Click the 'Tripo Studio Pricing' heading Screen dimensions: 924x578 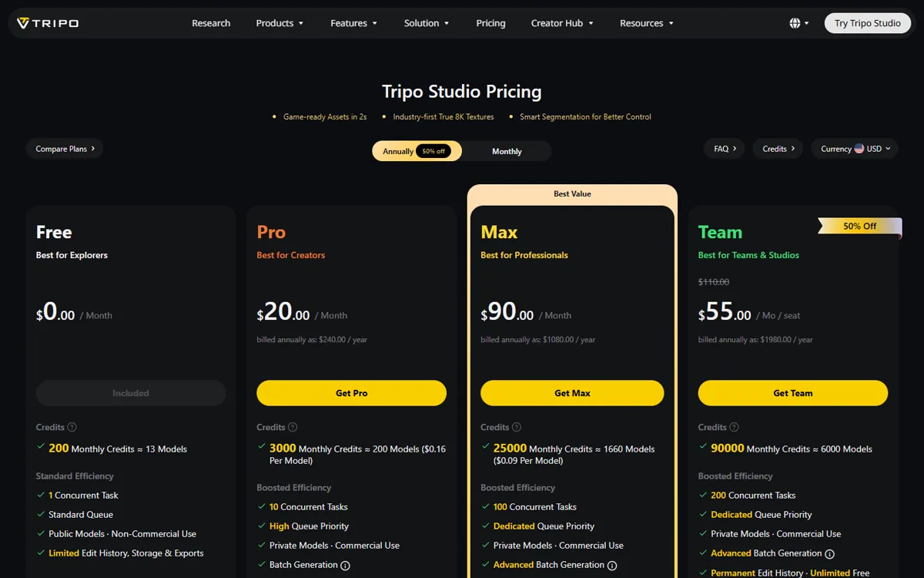pos(462,92)
